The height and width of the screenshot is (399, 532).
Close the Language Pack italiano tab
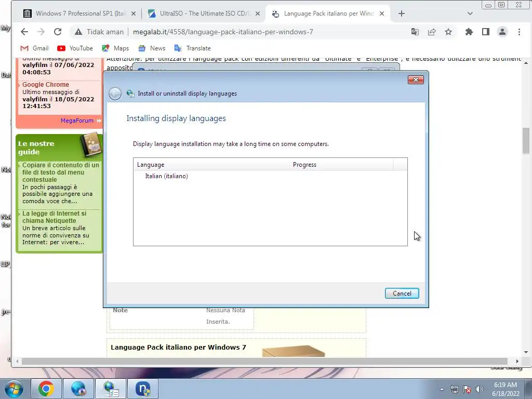pyautogui.click(x=382, y=14)
